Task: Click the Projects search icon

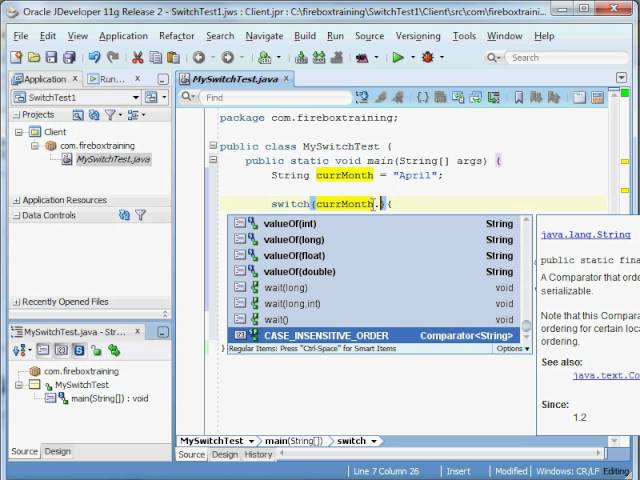Action: point(78,115)
